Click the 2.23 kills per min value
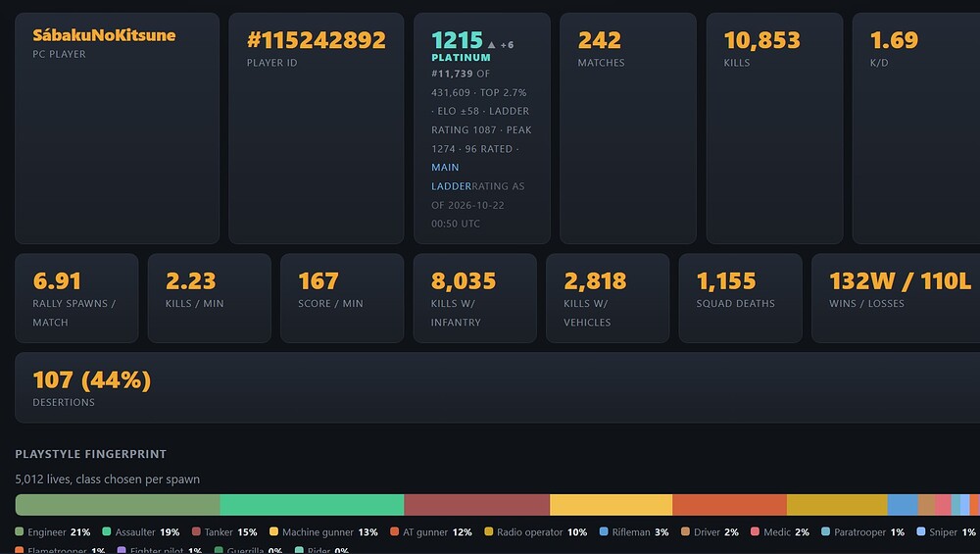 click(x=191, y=280)
